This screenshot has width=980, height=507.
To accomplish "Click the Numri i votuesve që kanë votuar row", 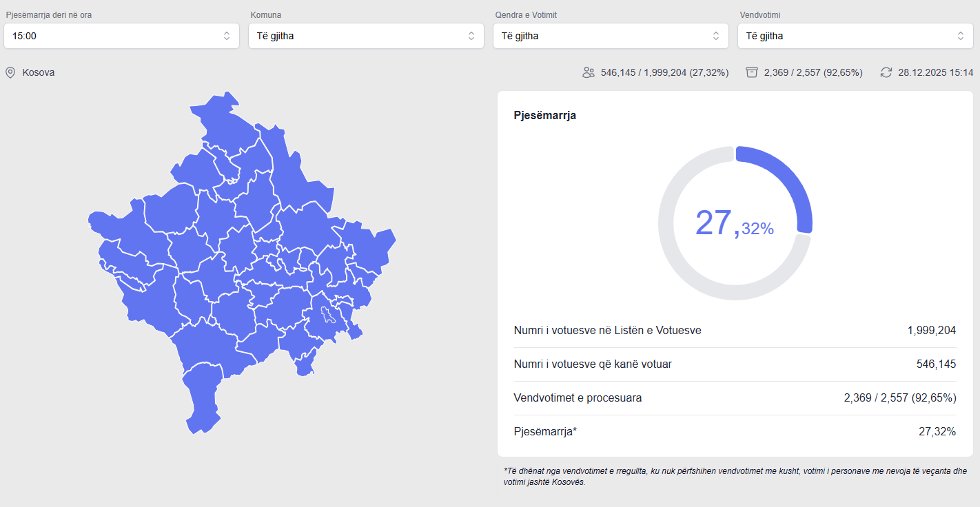I will tap(735, 364).
